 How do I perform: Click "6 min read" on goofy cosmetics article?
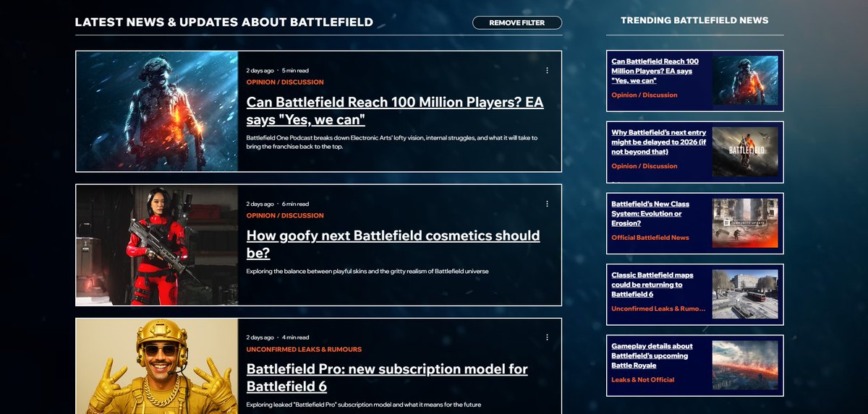[295, 204]
